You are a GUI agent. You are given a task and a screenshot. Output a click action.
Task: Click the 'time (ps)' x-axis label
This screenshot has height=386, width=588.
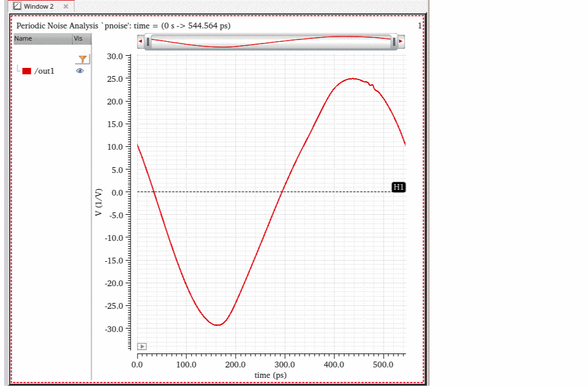point(270,375)
